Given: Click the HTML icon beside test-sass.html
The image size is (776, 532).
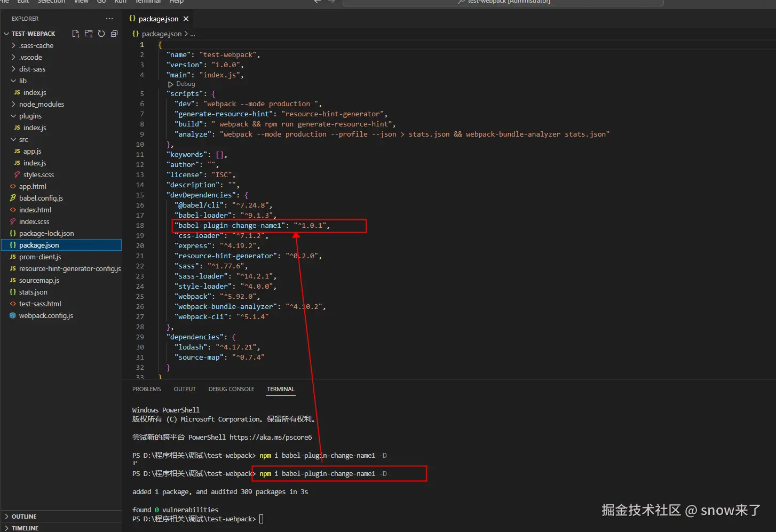Looking at the screenshot, I should pyautogui.click(x=13, y=304).
